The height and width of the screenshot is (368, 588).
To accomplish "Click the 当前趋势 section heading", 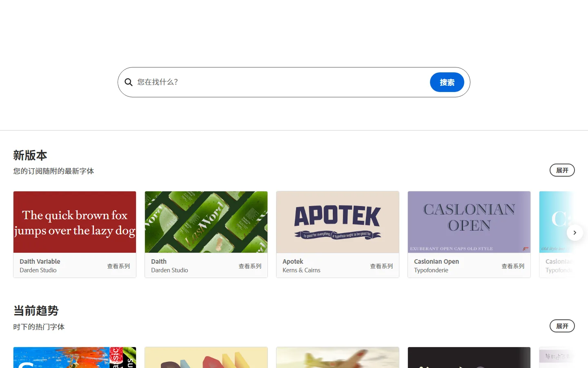I will (x=36, y=311).
